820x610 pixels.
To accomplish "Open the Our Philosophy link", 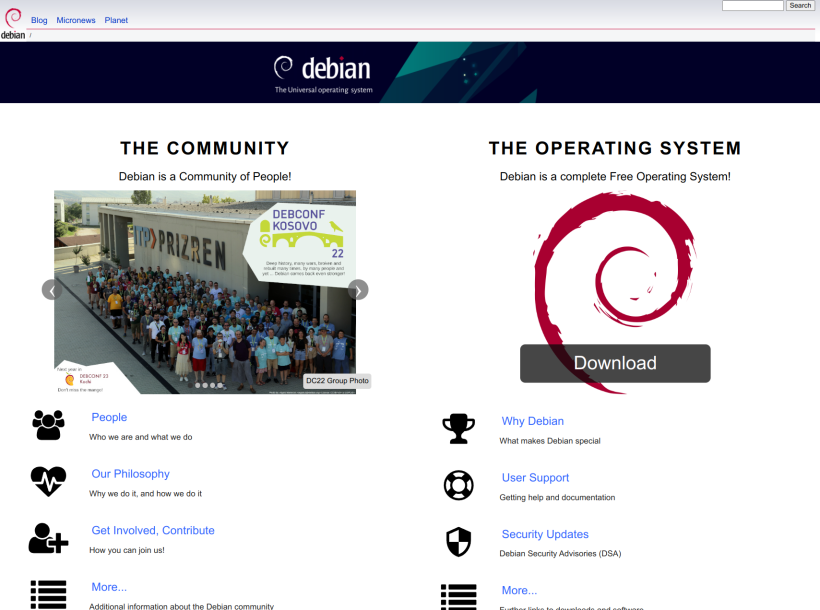I will 131,473.
